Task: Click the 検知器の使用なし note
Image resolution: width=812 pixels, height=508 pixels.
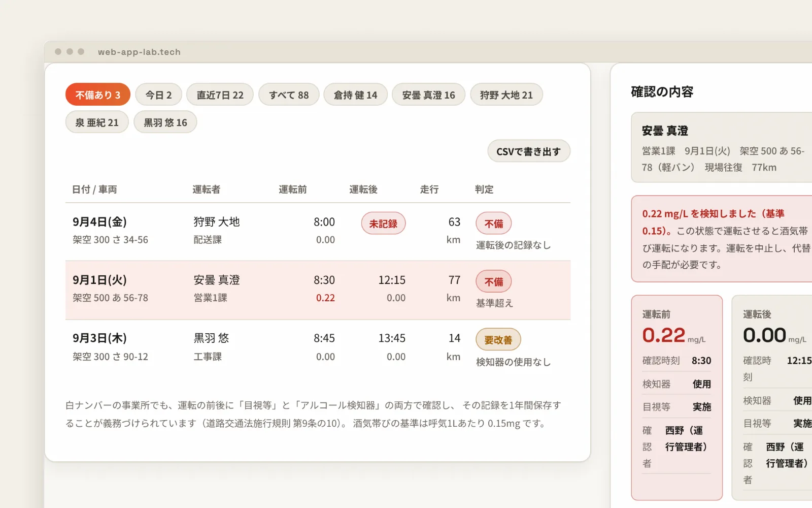Action: click(x=513, y=362)
